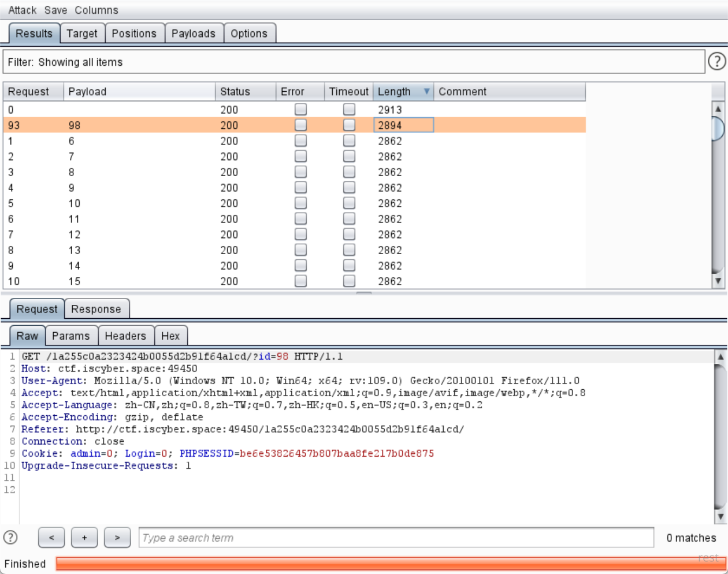Open the Response tab
728x574 pixels.
click(x=96, y=309)
